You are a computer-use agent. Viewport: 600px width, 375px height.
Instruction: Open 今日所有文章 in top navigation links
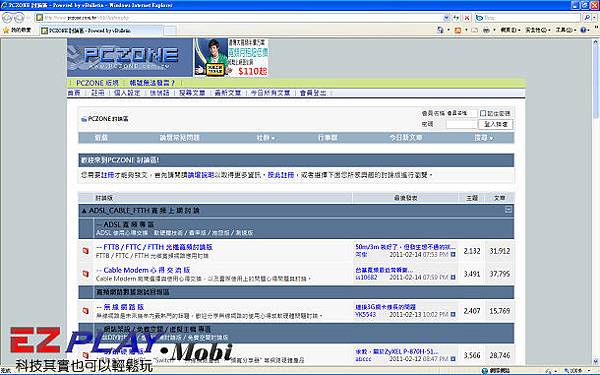click(270, 93)
